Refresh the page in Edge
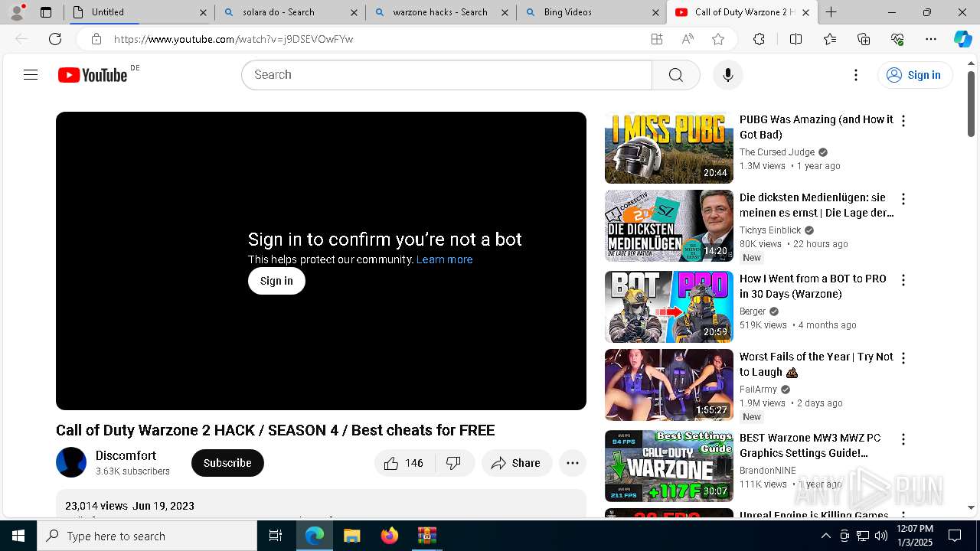The image size is (980, 551). click(55, 39)
